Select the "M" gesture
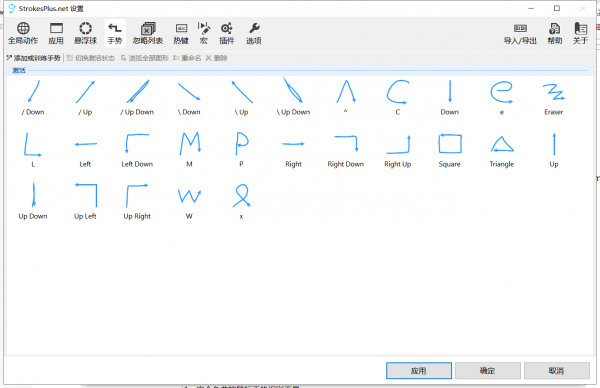The image size is (600, 388). coord(189,149)
